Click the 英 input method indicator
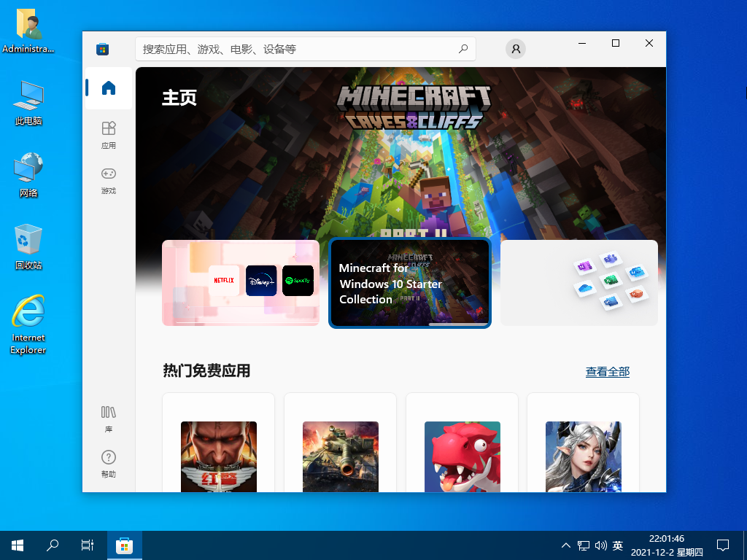The height and width of the screenshot is (560, 747). click(618, 545)
